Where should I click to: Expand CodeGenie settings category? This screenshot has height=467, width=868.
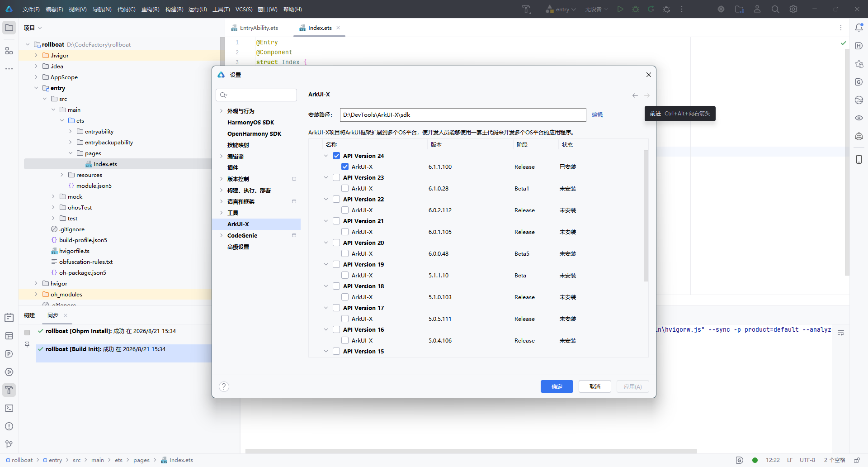pos(222,235)
